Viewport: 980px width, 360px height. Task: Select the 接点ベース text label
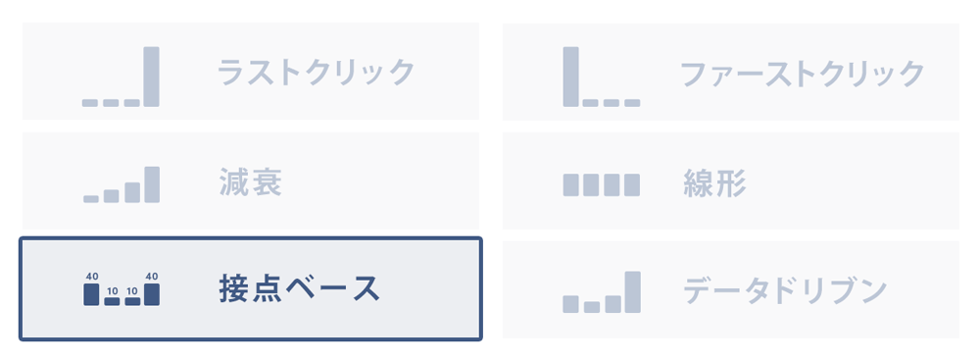tap(299, 288)
